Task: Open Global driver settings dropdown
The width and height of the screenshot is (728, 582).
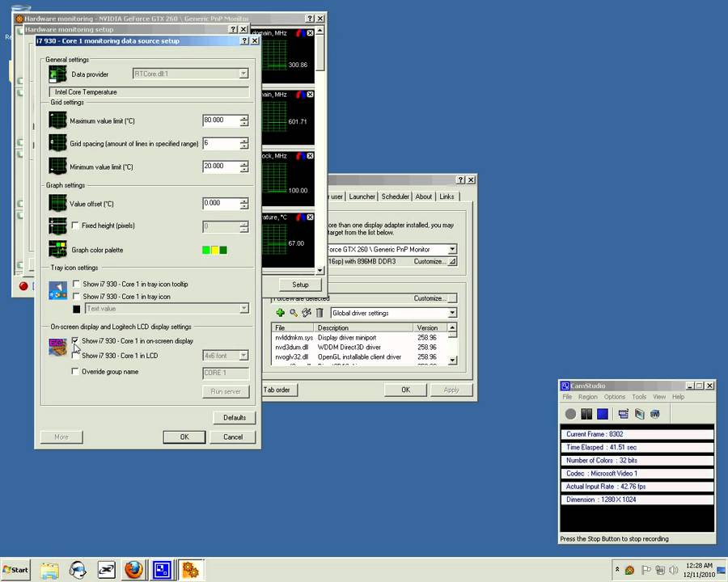Action: click(451, 313)
